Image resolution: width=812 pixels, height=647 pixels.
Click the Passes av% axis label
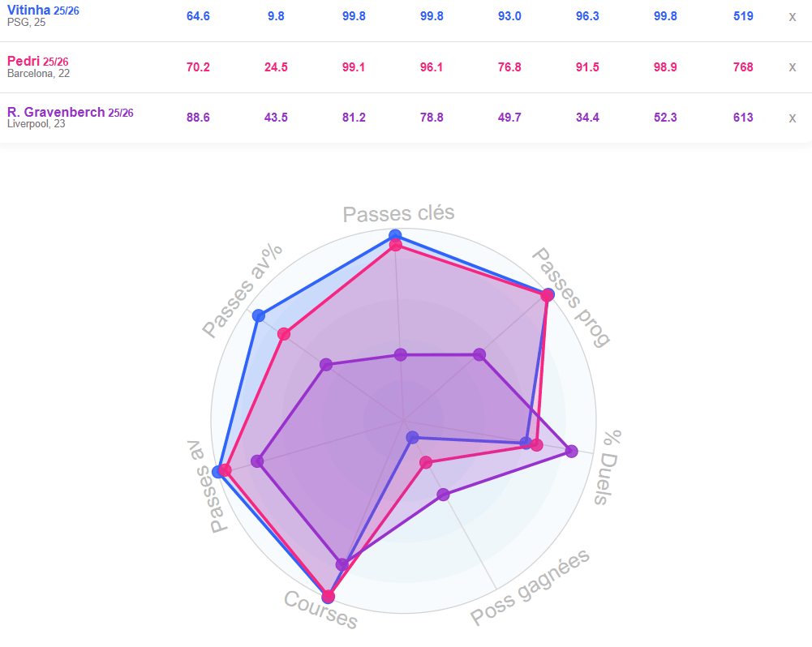tap(242, 289)
